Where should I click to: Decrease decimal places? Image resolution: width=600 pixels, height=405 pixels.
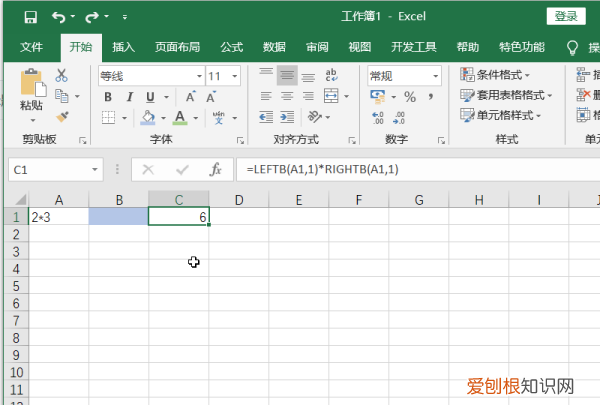pyautogui.click(x=399, y=118)
